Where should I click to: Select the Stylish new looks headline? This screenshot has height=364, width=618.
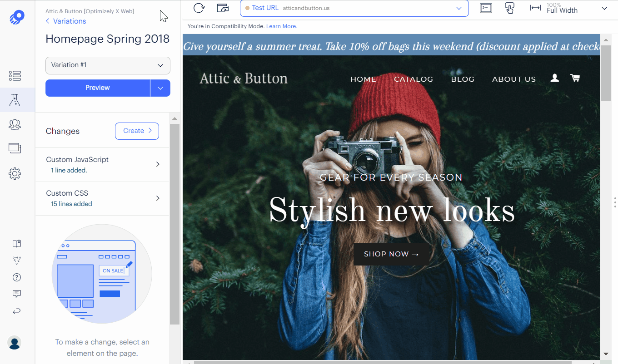392,212
